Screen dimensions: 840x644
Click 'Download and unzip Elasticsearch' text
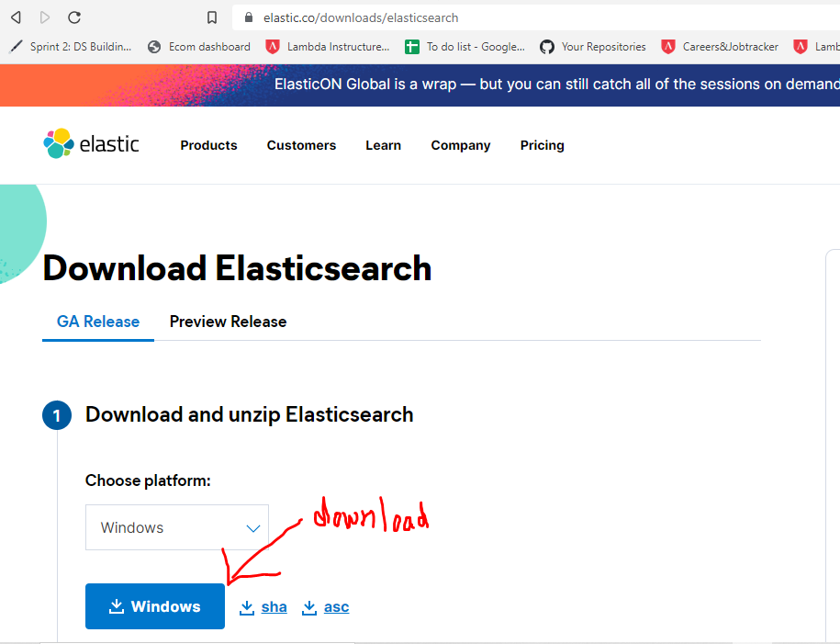[x=249, y=415]
